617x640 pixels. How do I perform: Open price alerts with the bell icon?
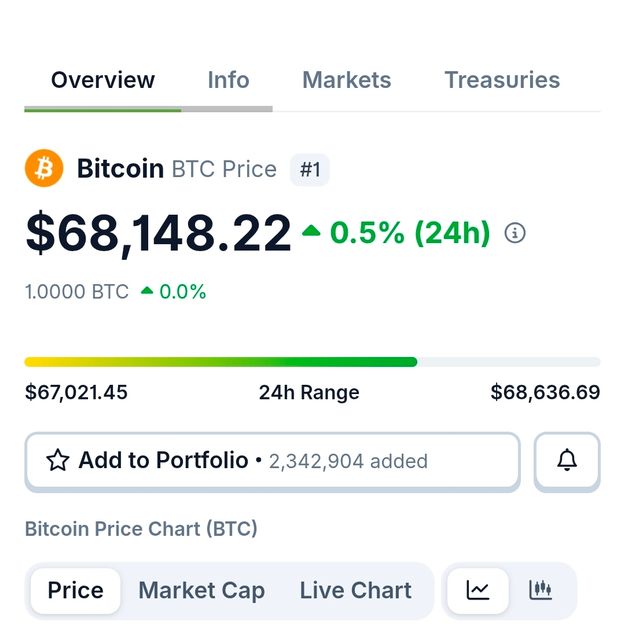(567, 460)
